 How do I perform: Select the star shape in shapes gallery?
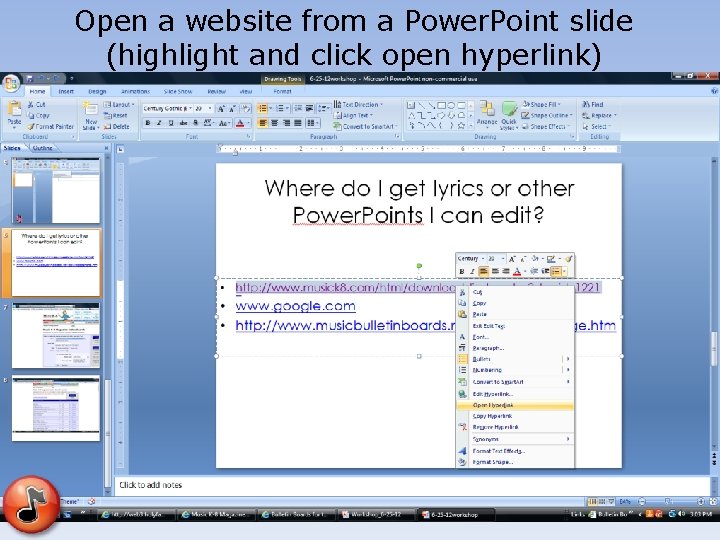(x=461, y=125)
